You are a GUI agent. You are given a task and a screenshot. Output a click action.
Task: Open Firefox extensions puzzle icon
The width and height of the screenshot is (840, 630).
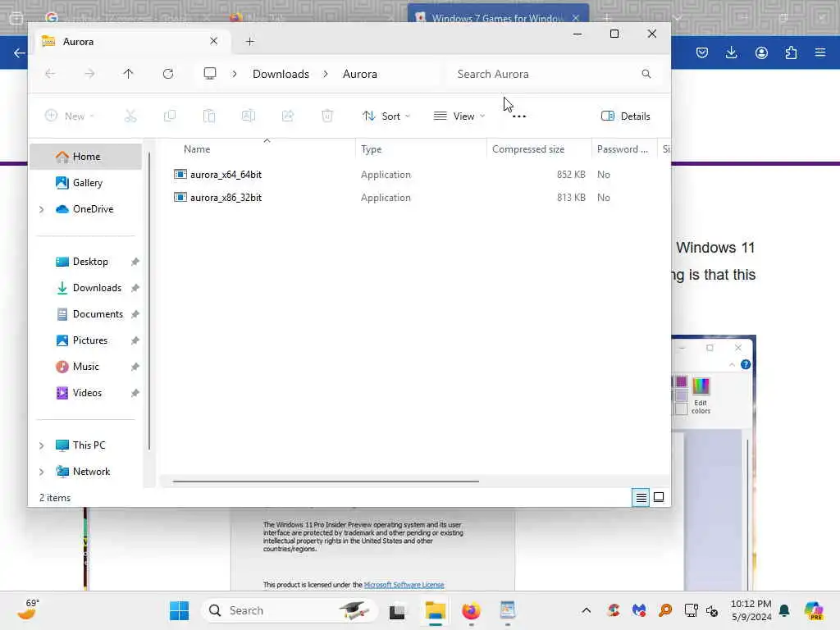pyautogui.click(x=791, y=52)
